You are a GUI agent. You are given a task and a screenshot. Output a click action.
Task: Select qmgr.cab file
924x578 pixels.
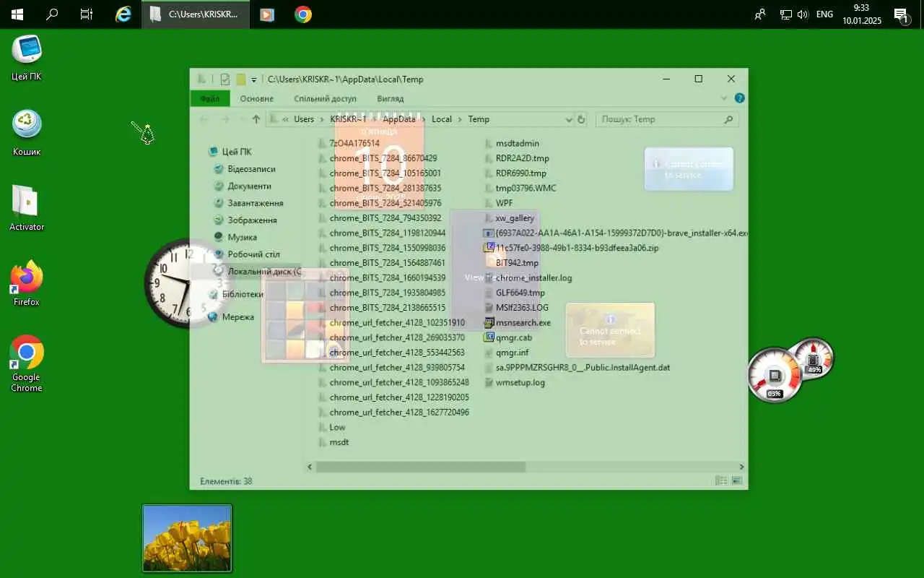508,337
